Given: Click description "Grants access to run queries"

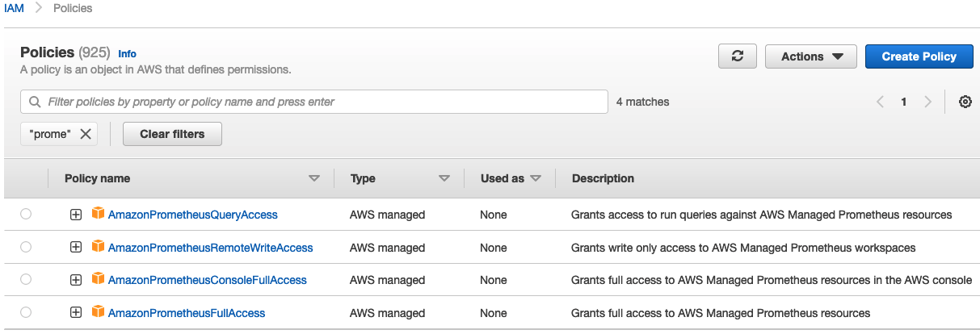Looking at the screenshot, I should pos(761,215).
